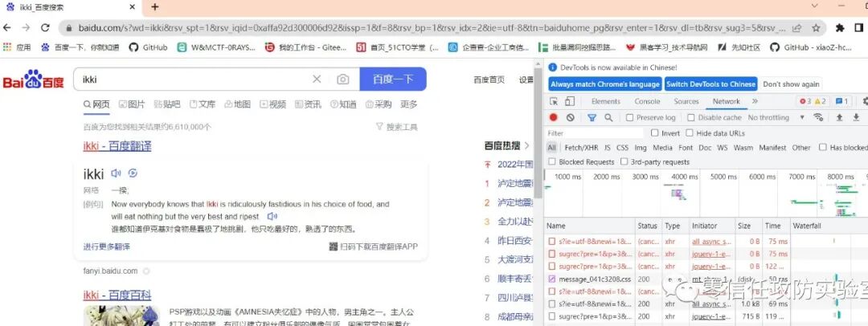Open a new browser tab
Viewport: 868px width, 326px height.
(x=155, y=7)
